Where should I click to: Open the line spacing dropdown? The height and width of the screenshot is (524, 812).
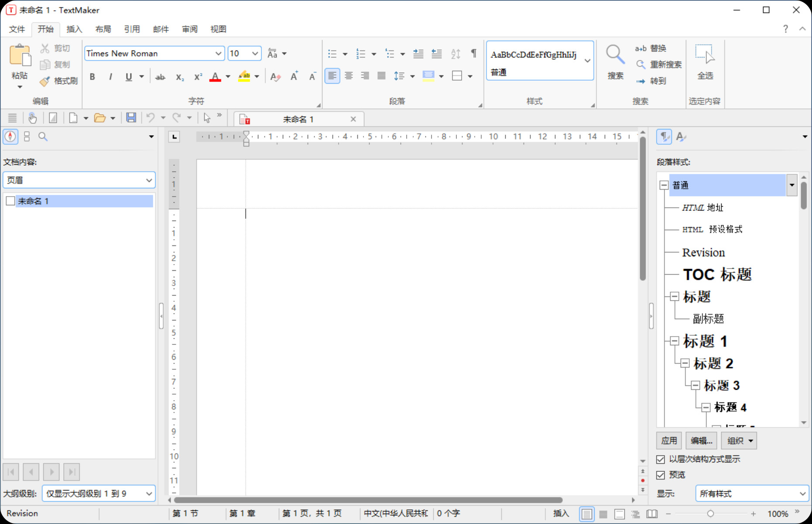412,76
